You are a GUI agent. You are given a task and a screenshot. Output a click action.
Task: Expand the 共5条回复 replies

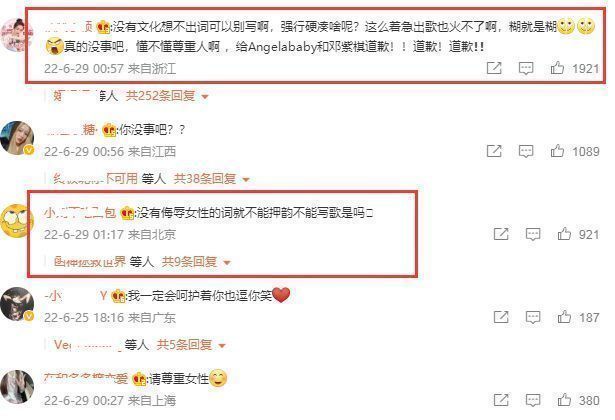(191, 345)
